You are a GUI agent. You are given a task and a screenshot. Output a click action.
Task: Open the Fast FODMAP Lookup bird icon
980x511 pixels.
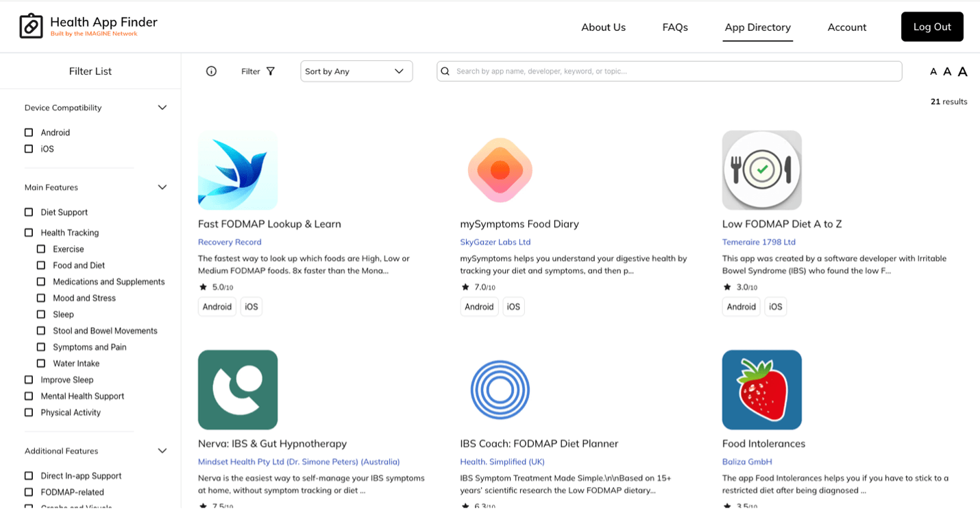(x=238, y=170)
